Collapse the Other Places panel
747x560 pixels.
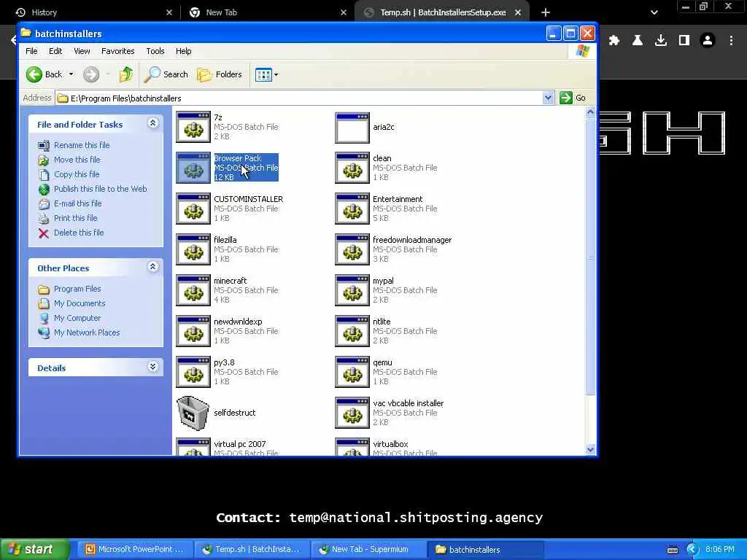[153, 267]
